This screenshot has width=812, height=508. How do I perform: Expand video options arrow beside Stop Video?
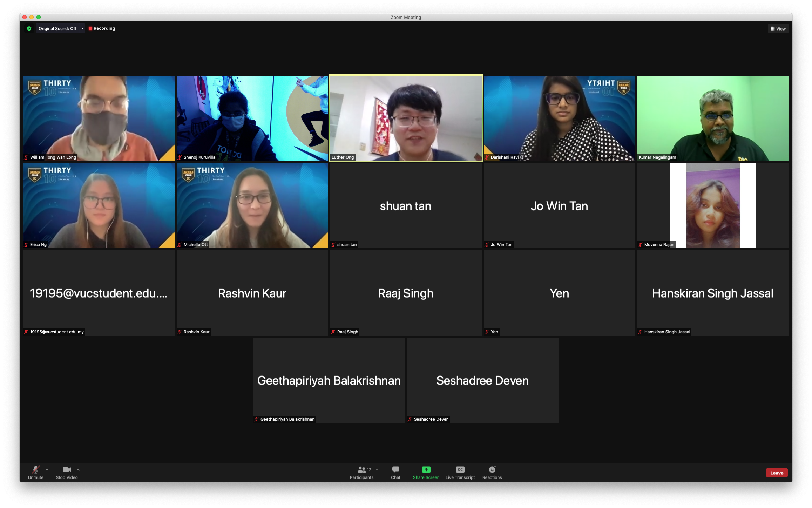pyautogui.click(x=78, y=470)
